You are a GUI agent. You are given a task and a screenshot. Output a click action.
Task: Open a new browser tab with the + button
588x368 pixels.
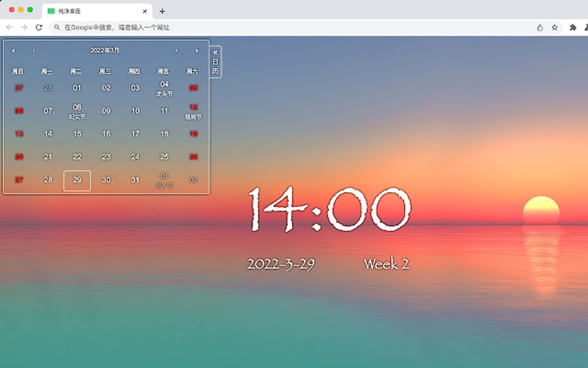coord(162,10)
